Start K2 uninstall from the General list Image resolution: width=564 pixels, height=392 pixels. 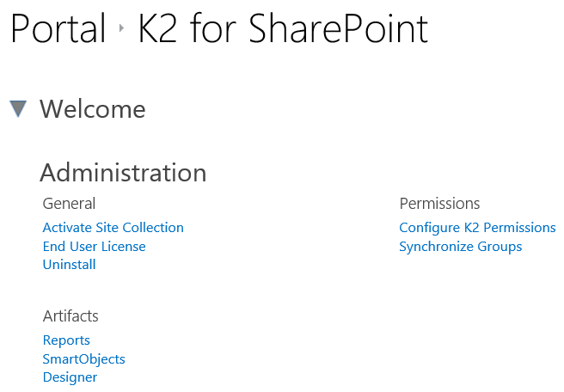coord(69,265)
